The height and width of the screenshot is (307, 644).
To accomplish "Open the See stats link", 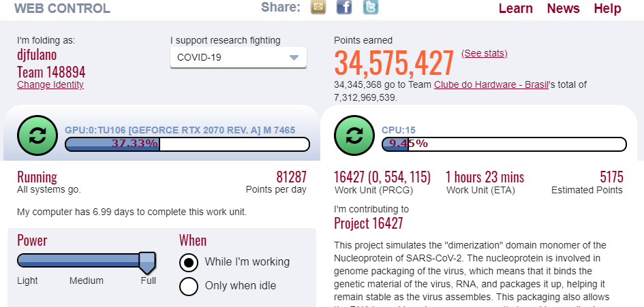I will point(485,53).
